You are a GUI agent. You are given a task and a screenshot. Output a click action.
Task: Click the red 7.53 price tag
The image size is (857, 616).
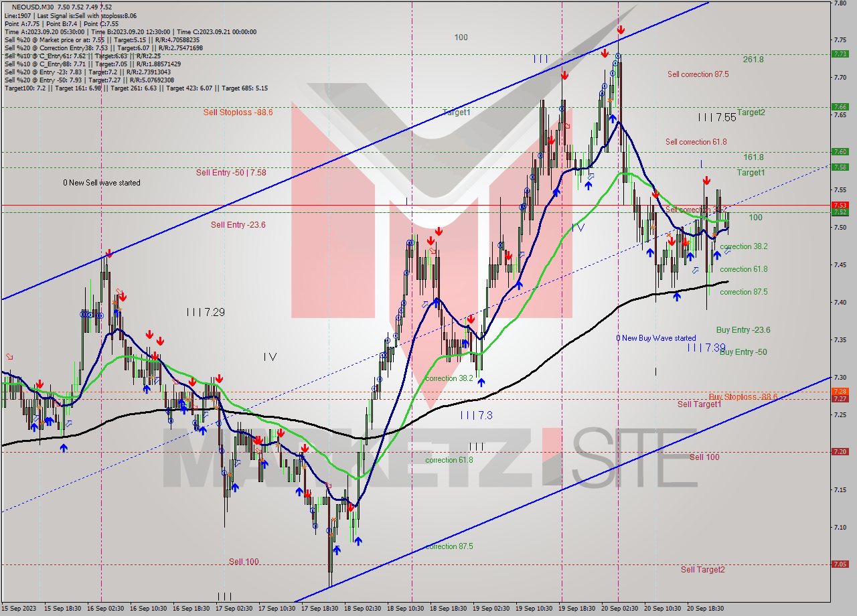click(x=840, y=205)
